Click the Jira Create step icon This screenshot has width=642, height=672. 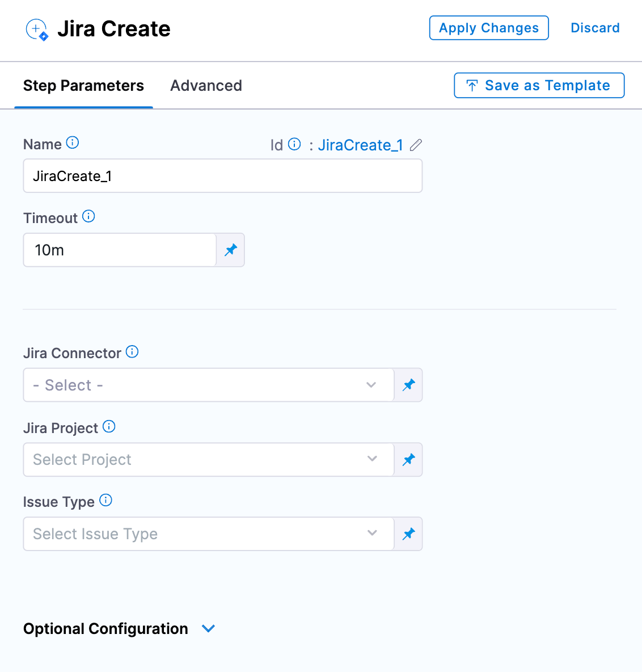pos(37,29)
